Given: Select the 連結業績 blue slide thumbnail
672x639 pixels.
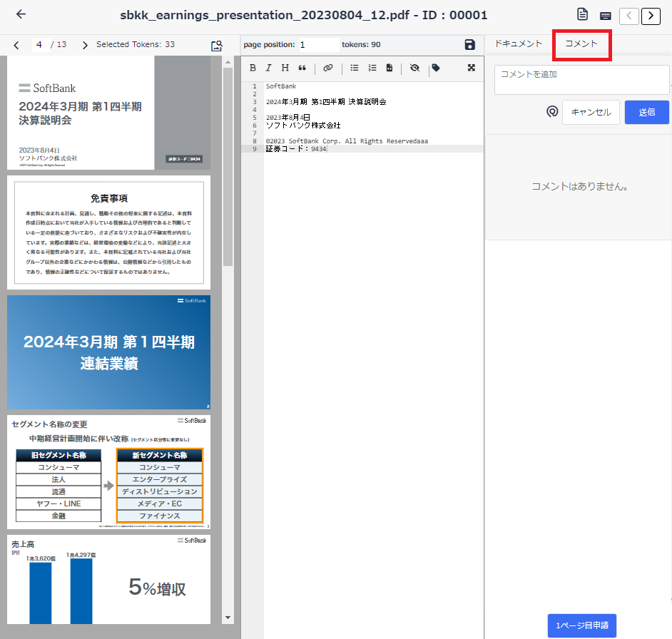Looking at the screenshot, I should [x=108, y=352].
